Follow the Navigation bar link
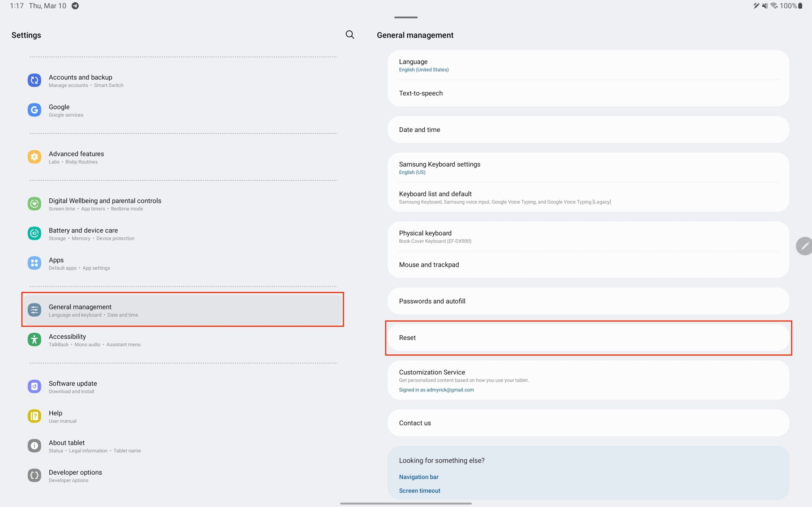 coord(419,477)
